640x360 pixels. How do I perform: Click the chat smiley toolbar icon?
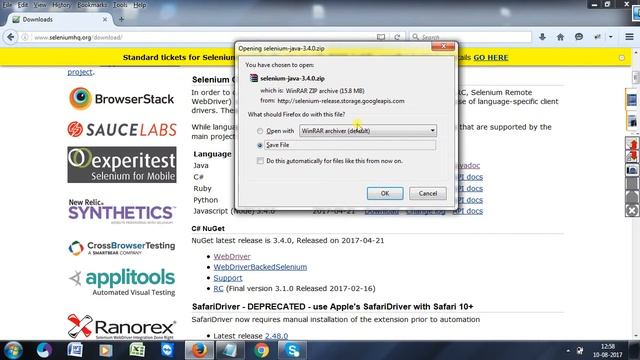[x=579, y=37]
